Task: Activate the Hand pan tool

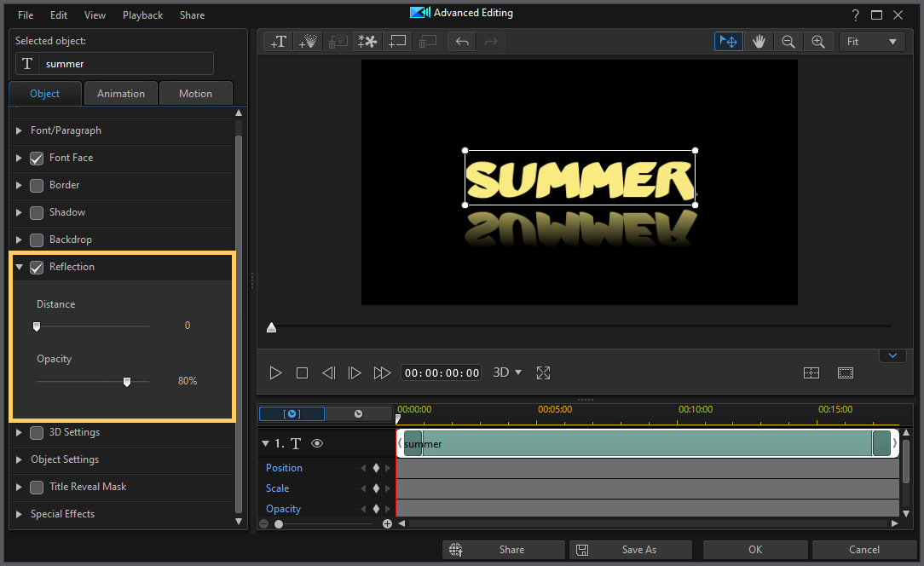Action: pyautogui.click(x=759, y=41)
